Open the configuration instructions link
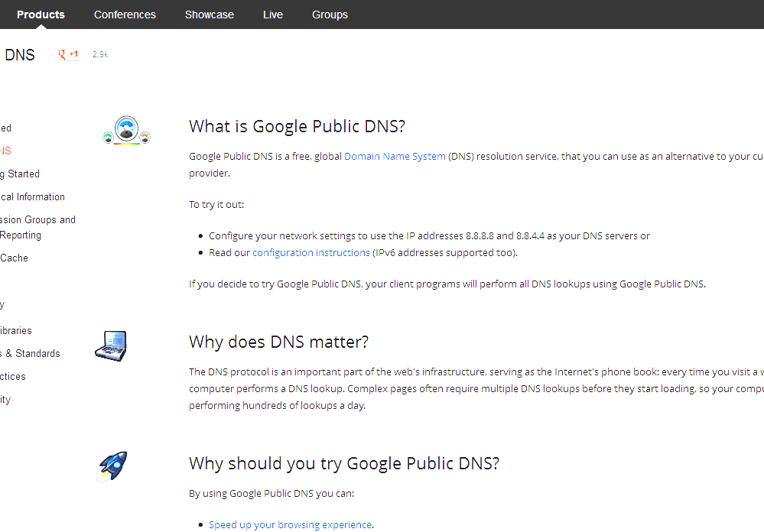 click(x=310, y=253)
